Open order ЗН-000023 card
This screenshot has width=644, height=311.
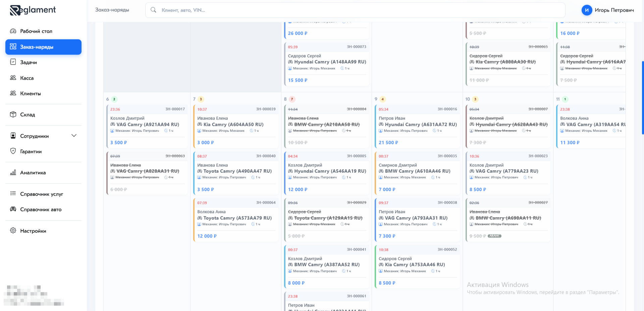tap(508, 173)
